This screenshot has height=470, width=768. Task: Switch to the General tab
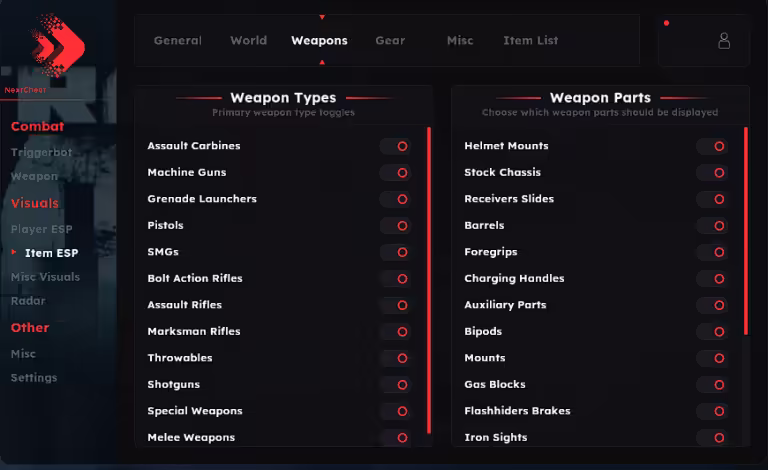[x=178, y=41]
